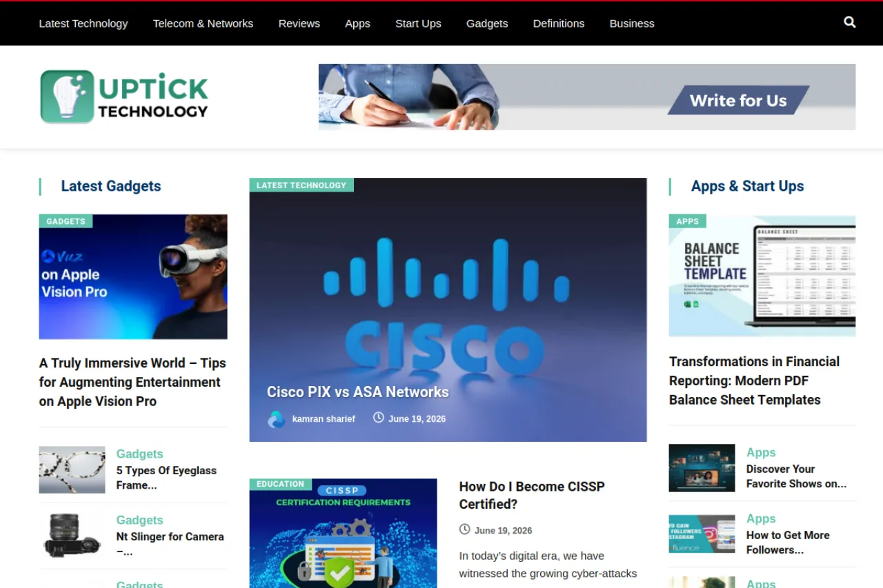Open How to Get More Followers article

[x=788, y=543]
